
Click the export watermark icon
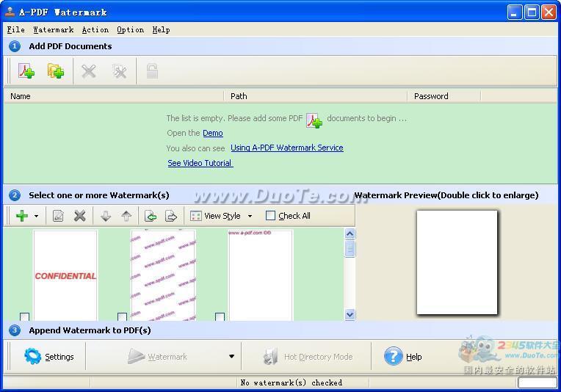coord(171,216)
